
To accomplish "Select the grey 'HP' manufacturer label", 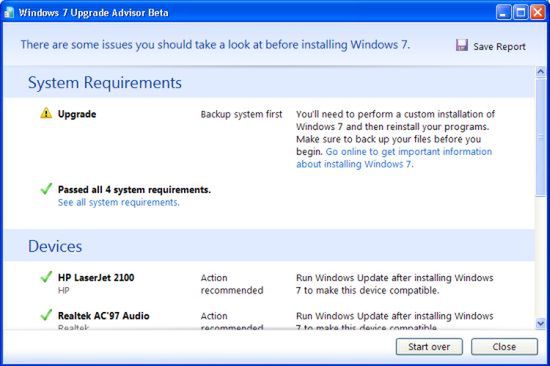I will click(63, 291).
